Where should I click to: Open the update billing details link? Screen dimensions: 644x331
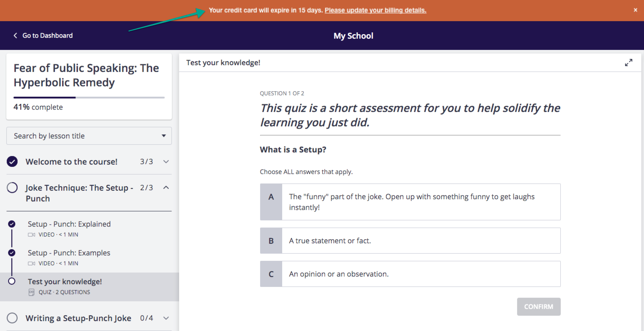click(x=375, y=10)
